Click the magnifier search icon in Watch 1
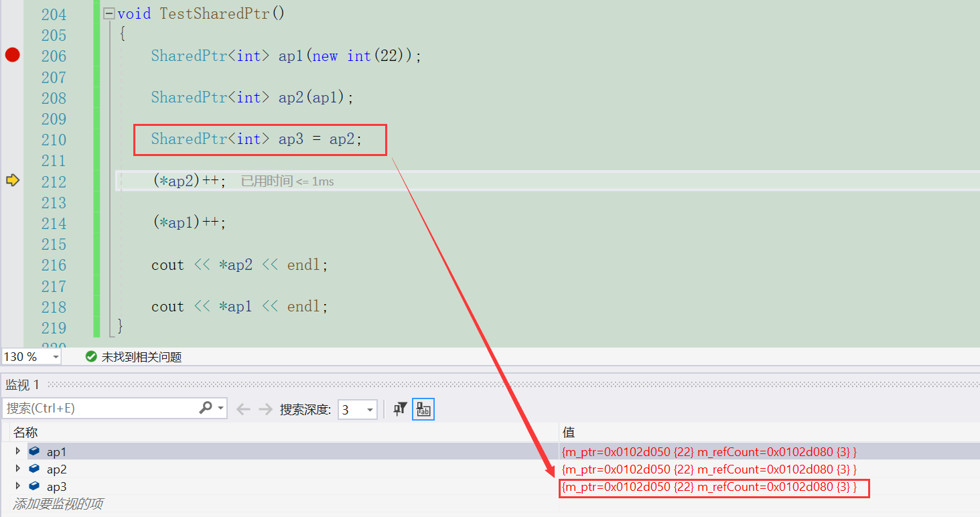Image resolution: width=980 pixels, height=517 pixels. click(x=206, y=408)
